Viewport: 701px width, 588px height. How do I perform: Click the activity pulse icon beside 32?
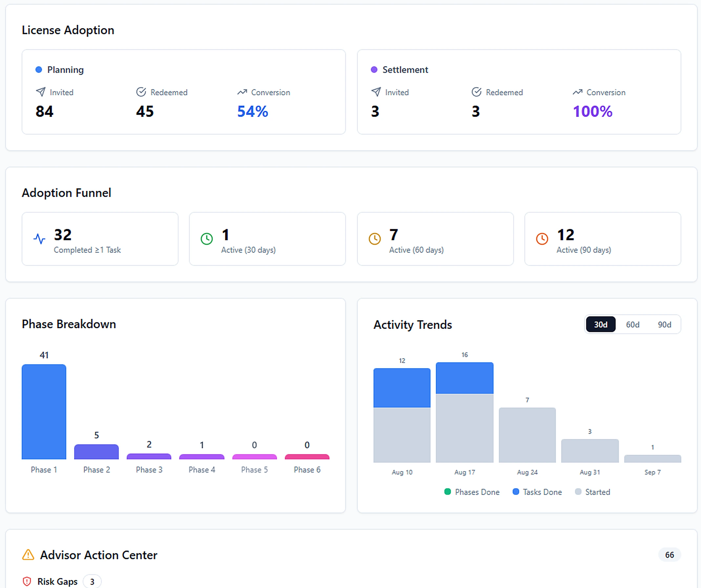[x=39, y=239]
